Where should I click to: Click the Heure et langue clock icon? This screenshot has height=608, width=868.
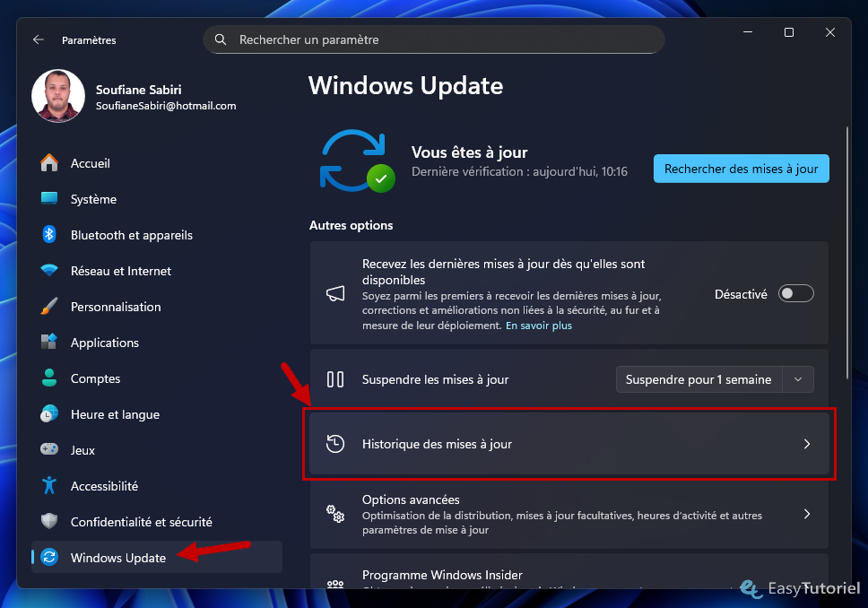pos(49,414)
